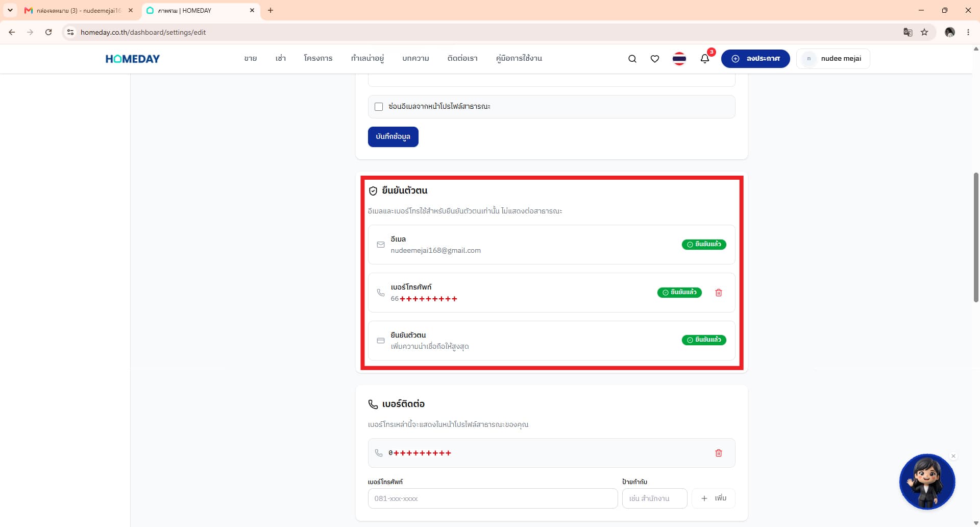View site information icon in address bar

(70, 32)
